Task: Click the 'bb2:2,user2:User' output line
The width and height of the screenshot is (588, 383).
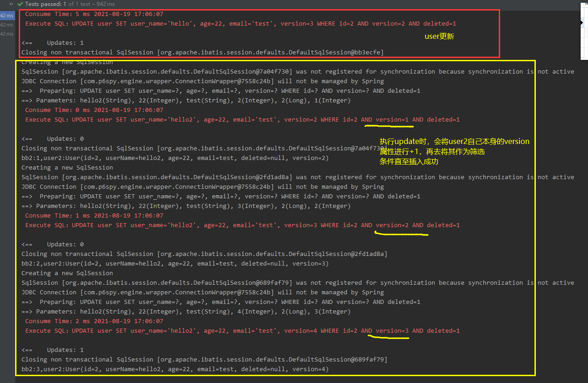Action: (x=175, y=263)
